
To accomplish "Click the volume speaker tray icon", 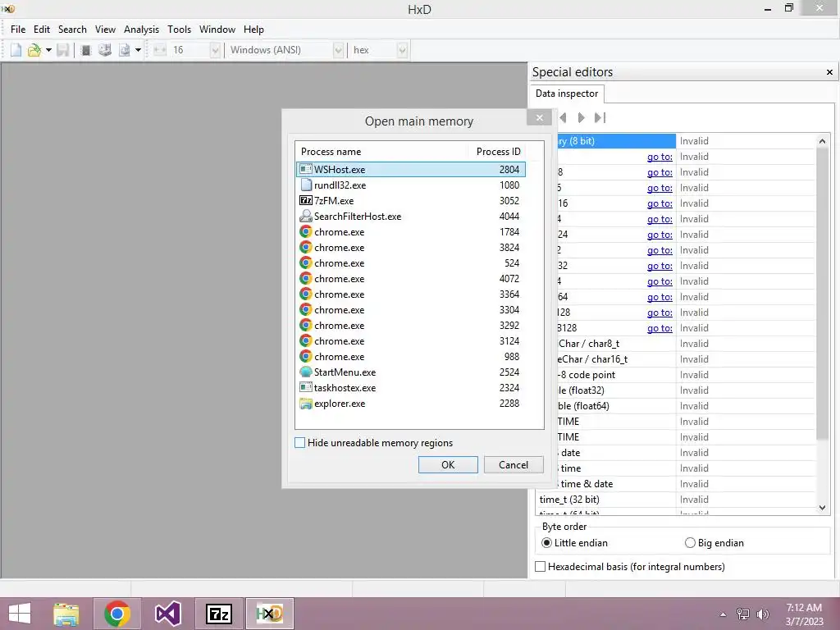I will pyautogui.click(x=762, y=614).
